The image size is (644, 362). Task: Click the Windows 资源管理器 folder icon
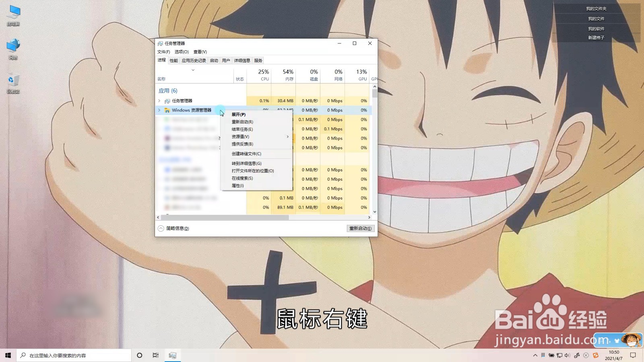[167, 110]
